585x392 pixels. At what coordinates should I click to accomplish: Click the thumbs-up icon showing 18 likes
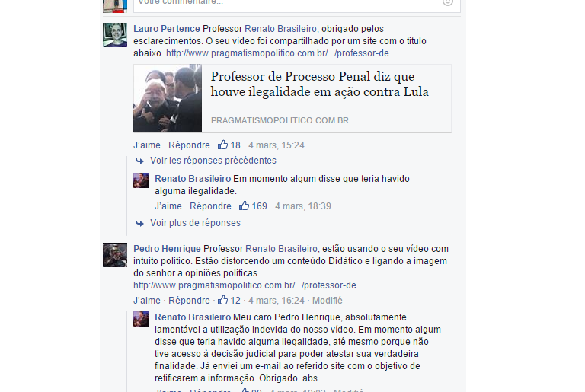tap(222, 145)
